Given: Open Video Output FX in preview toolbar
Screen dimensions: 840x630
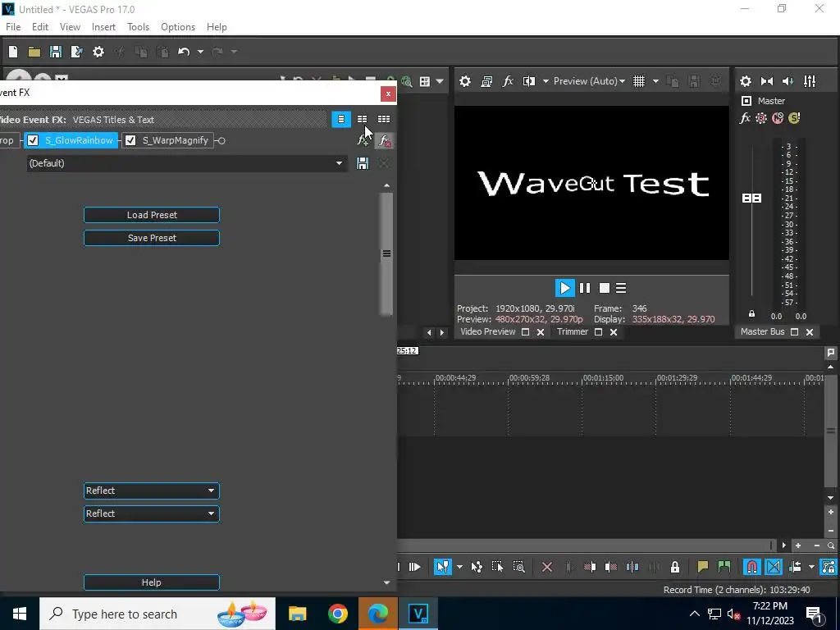Looking at the screenshot, I should (x=508, y=81).
